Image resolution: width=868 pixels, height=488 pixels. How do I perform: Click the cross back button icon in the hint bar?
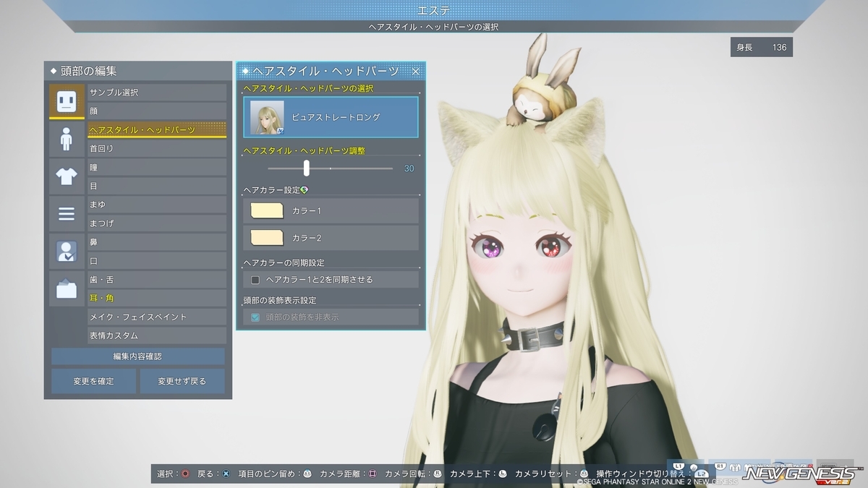[x=226, y=474]
